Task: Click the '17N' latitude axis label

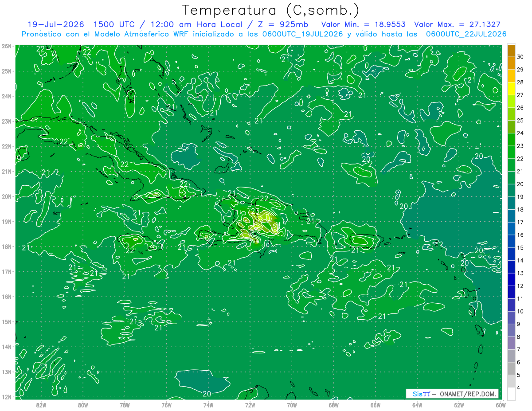Action: (7, 272)
